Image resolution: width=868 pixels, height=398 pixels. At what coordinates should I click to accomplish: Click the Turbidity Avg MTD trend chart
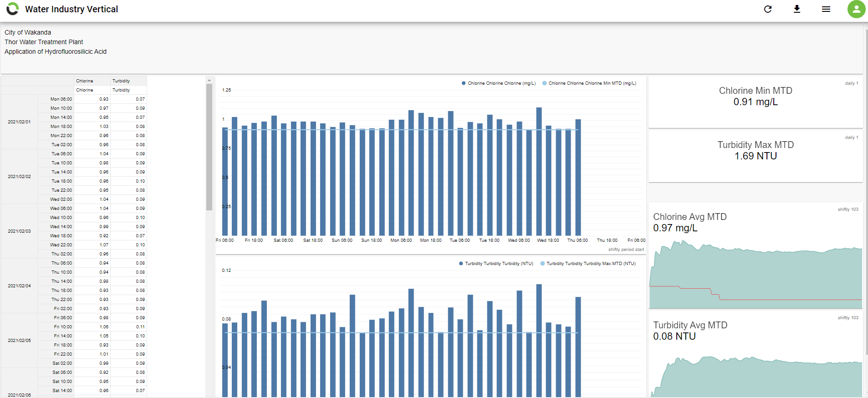click(756, 377)
